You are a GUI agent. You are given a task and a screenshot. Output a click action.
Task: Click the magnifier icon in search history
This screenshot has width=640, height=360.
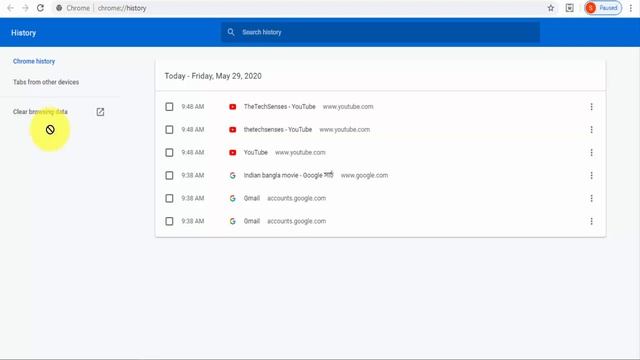click(x=231, y=32)
